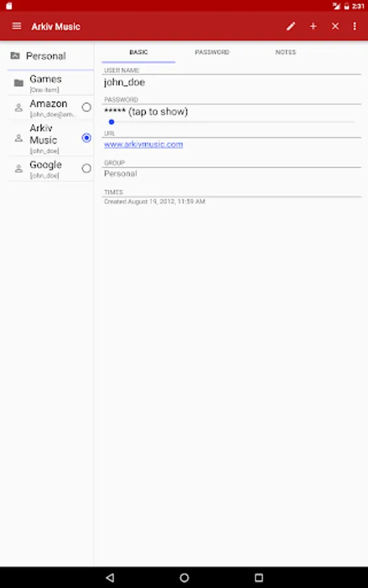Open the hamburger navigation menu

tap(16, 26)
